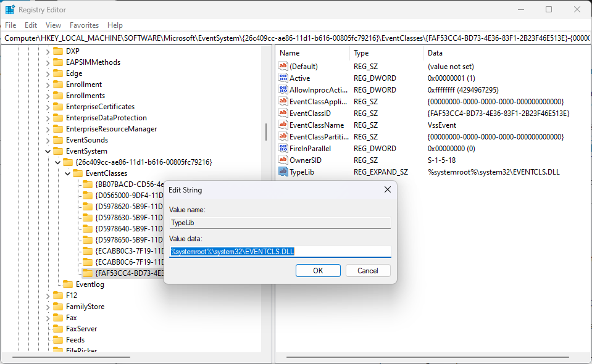
Task: Select the FaxServer folder icon
Action: (x=59, y=329)
